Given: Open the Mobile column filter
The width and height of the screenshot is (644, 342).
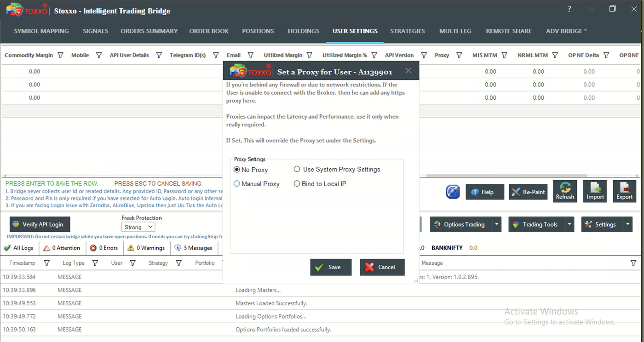Looking at the screenshot, I should 98,56.
